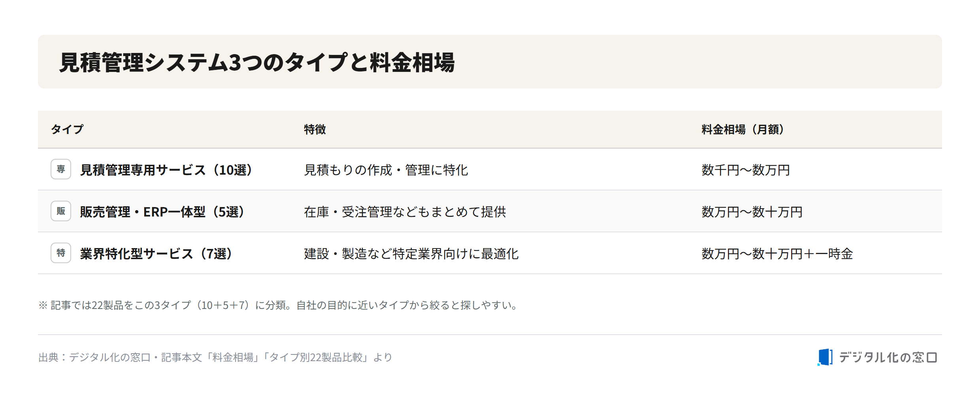
Task: Click the ※ footnote about 22製品
Action: pyautogui.click(x=278, y=305)
